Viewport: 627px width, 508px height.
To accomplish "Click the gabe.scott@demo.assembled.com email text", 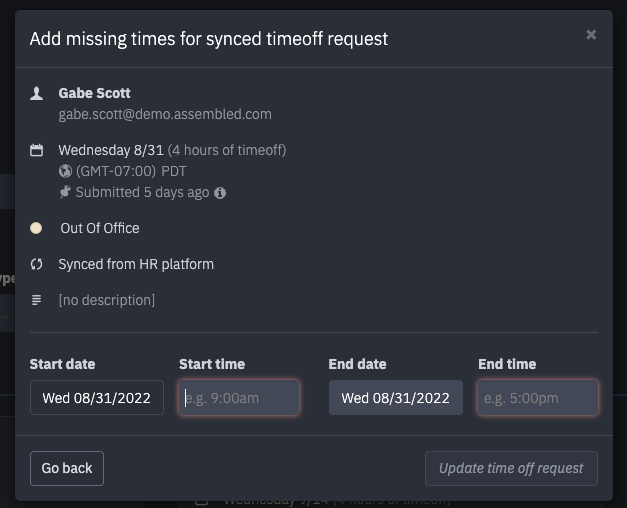I will [165, 114].
